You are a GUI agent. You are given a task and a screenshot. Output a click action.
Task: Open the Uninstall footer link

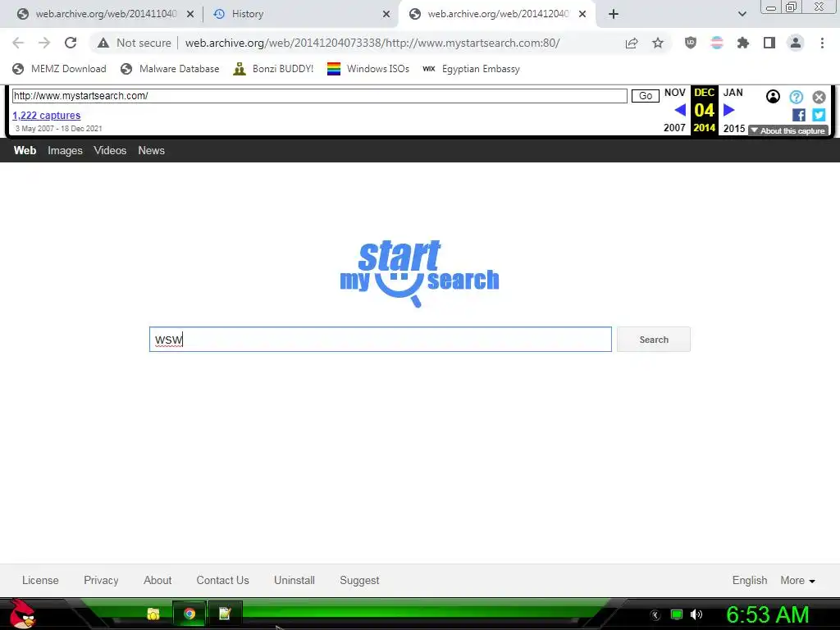click(294, 580)
